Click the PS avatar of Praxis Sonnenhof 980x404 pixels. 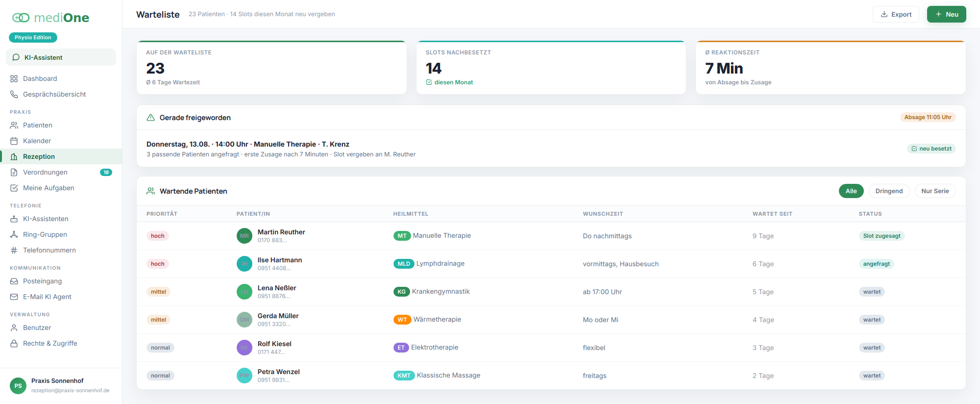(18, 386)
